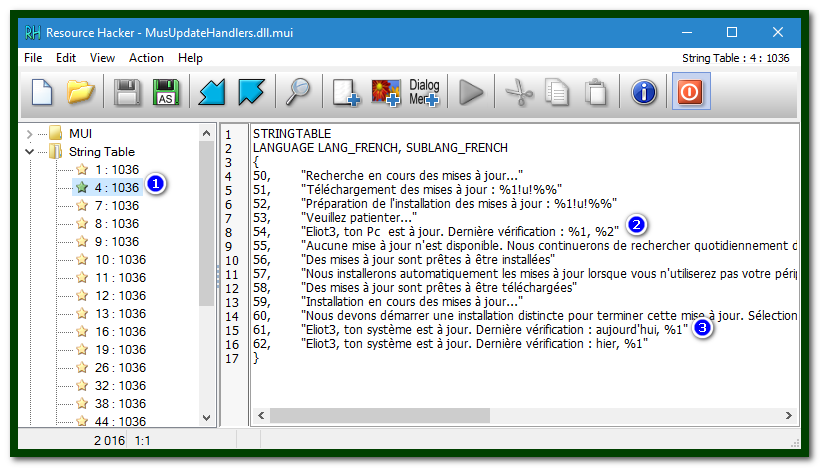
Task: Click tree panel vertical scrollbar thumb
Action: 207,223
